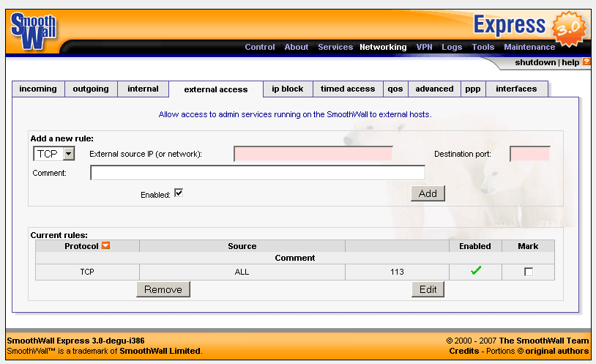The height and width of the screenshot is (364, 596).
Task: Click the orange help question mark icon
Action: (x=586, y=62)
